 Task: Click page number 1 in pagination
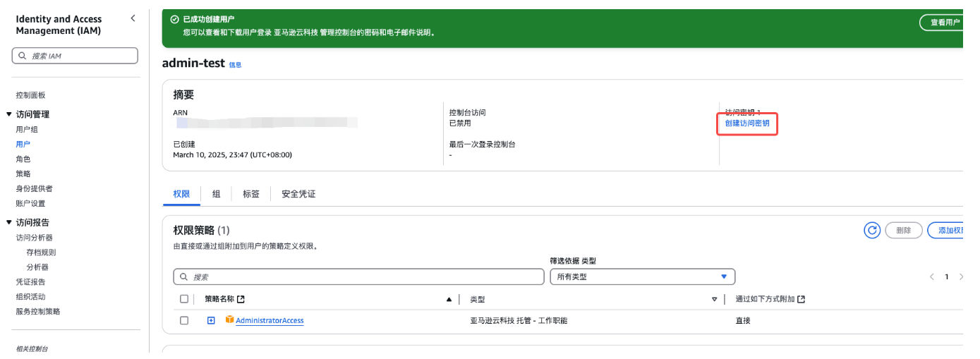pyautogui.click(x=947, y=276)
